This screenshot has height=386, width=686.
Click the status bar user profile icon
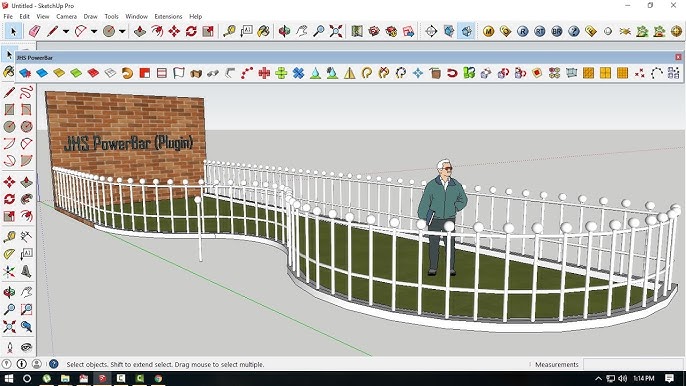[x=37, y=364]
